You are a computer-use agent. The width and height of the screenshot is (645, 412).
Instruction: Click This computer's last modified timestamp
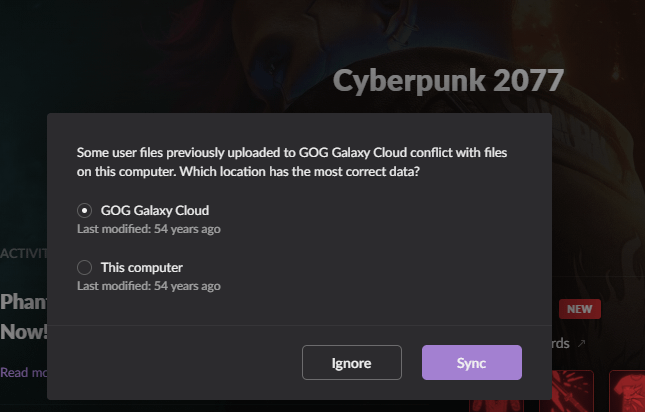pyautogui.click(x=148, y=286)
